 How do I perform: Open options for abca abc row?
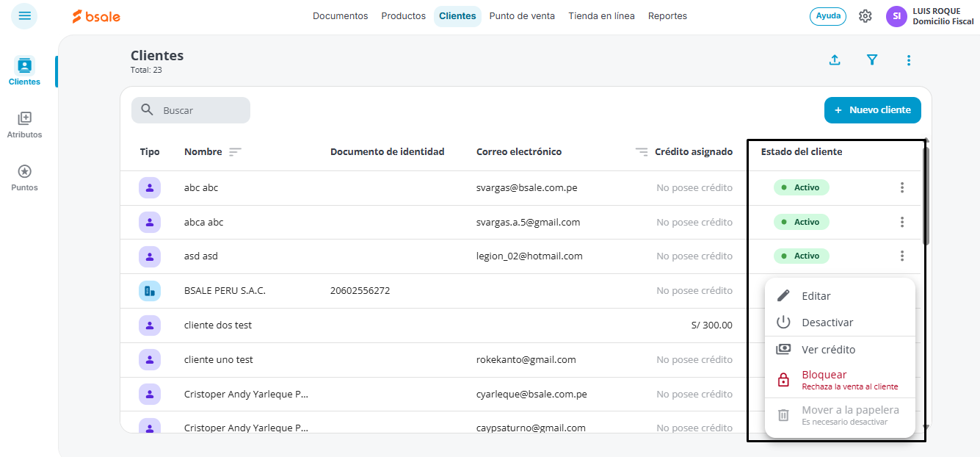pyautogui.click(x=902, y=222)
